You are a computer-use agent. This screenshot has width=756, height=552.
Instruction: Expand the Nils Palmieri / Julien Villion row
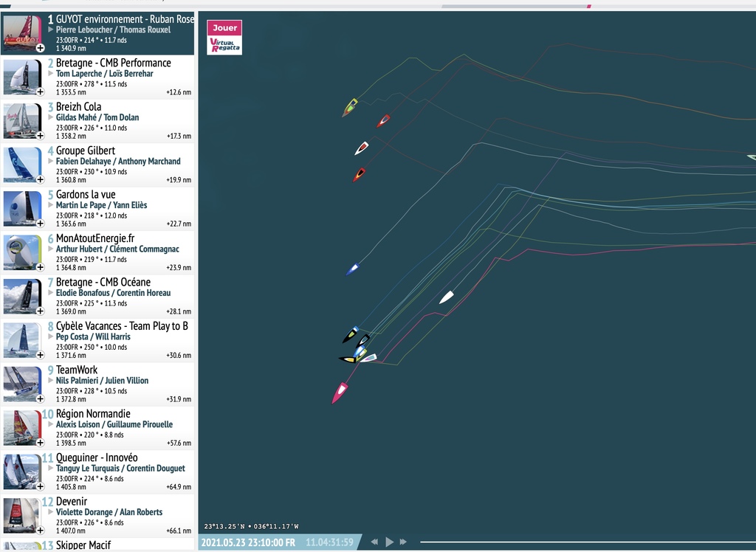[x=51, y=380]
